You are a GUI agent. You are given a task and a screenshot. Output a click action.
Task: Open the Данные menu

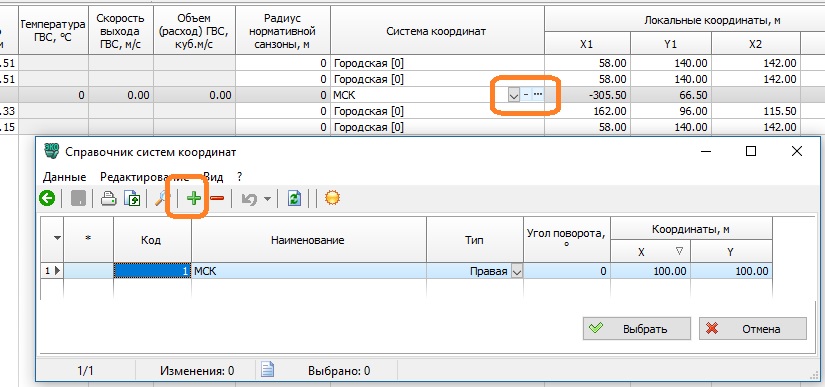65,177
